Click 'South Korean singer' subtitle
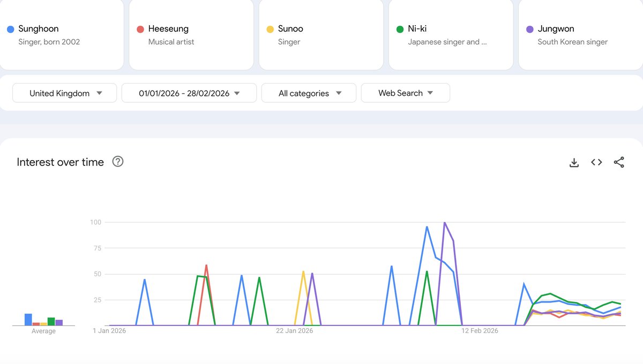The height and width of the screenshot is (364, 643). (x=573, y=42)
